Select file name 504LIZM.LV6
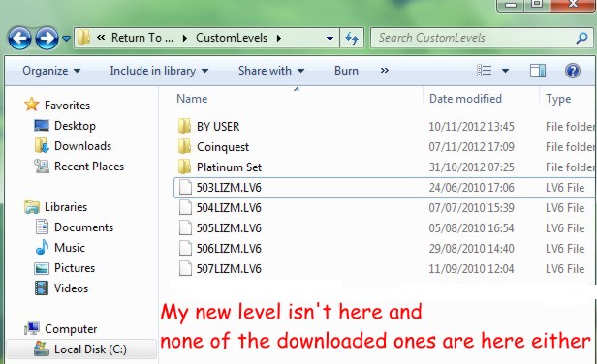Image resolution: width=597 pixels, height=364 pixels. click(229, 208)
